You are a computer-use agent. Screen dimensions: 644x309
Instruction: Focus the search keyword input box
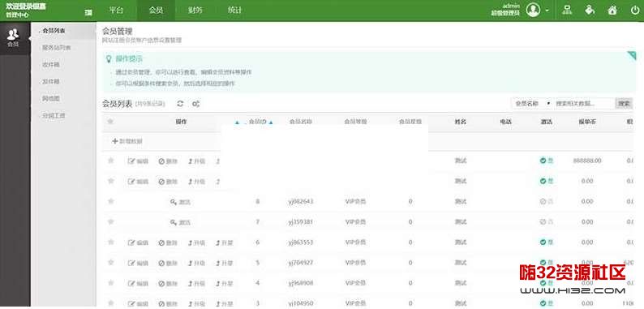[x=585, y=104]
